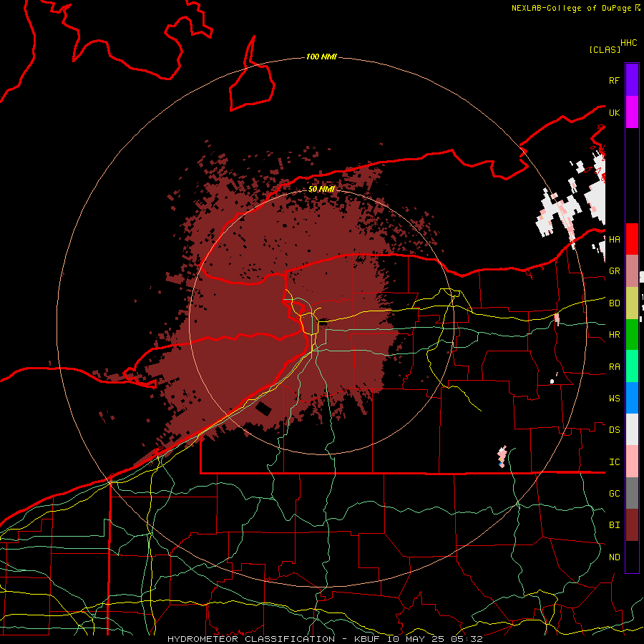Viewport: 644px width, 644px height.
Task: Click the BD legend label
Action: (614, 303)
